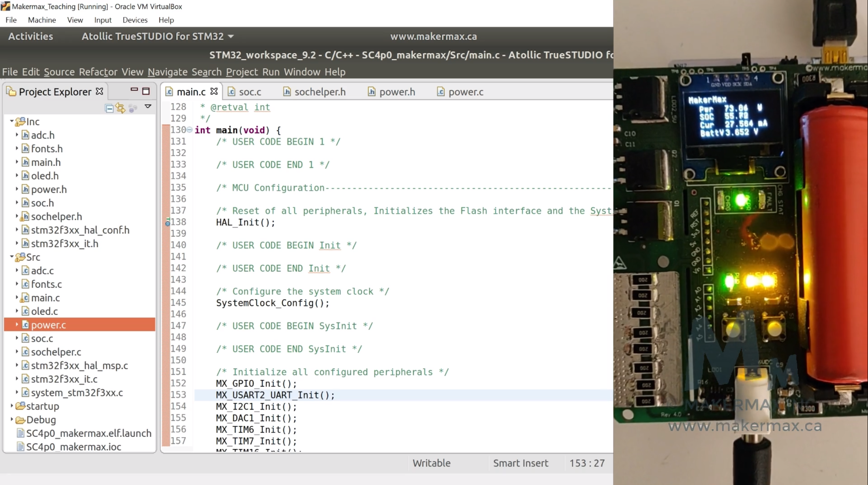The width and height of the screenshot is (868, 485).
Task: Switch to the sochelper.h tab
Action: (314, 92)
